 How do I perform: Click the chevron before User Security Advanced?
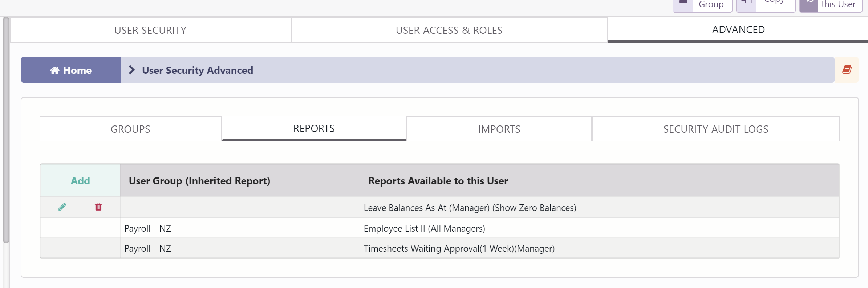(x=132, y=70)
